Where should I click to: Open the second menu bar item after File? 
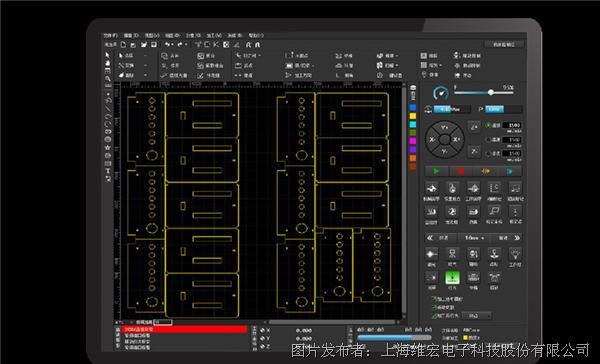click(131, 35)
